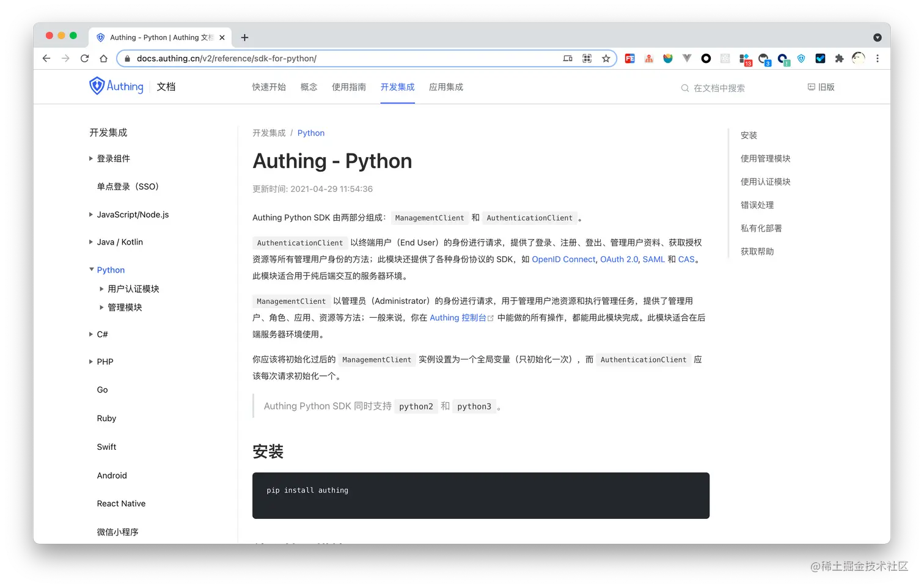
Task: Open the Ruby SDK sidebar item
Action: (x=106, y=419)
